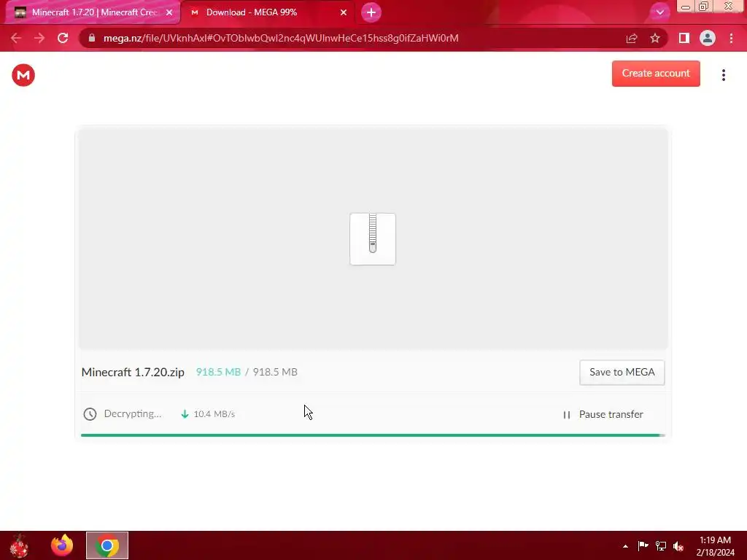Click the Create account button
The image size is (747, 560).
coord(656,74)
